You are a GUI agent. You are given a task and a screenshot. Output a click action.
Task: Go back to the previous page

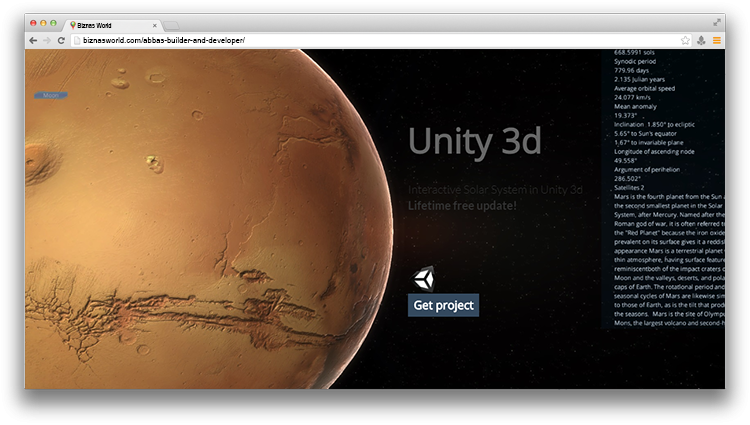coord(33,41)
